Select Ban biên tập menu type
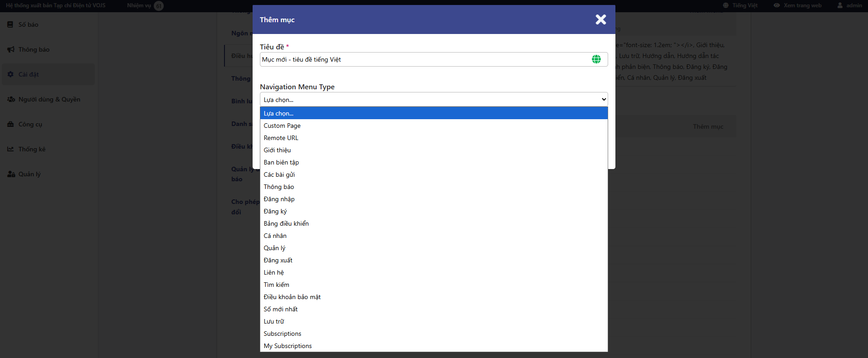Viewport: 868px width, 358px height. pos(281,162)
